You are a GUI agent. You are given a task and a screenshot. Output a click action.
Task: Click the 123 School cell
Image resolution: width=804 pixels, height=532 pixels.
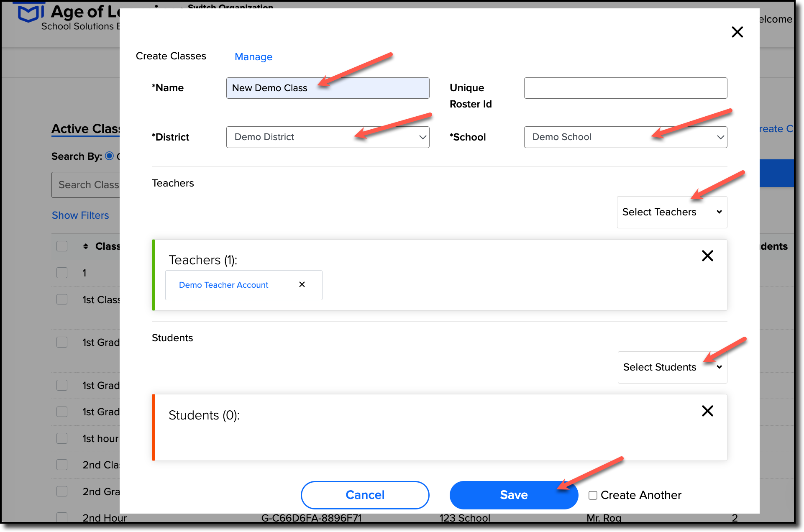[464, 518]
